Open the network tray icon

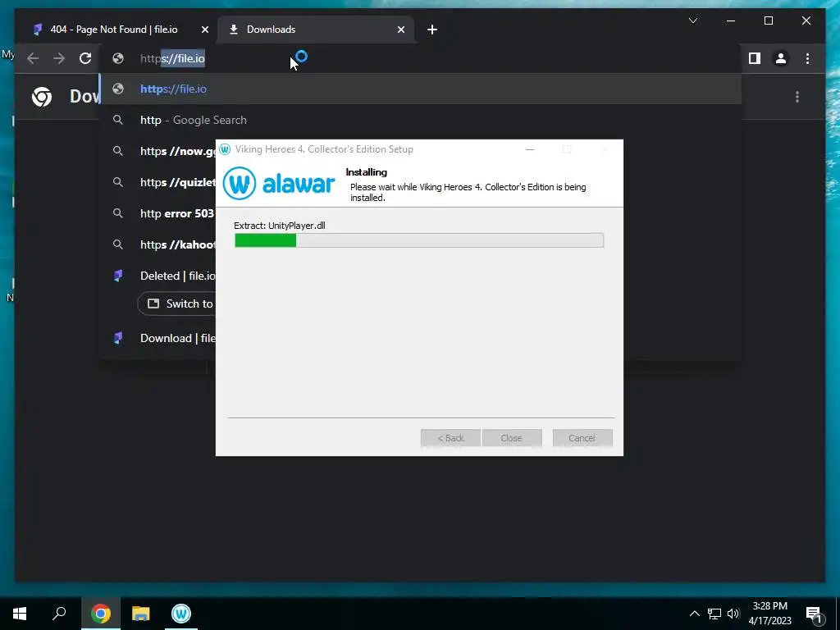pos(714,614)
